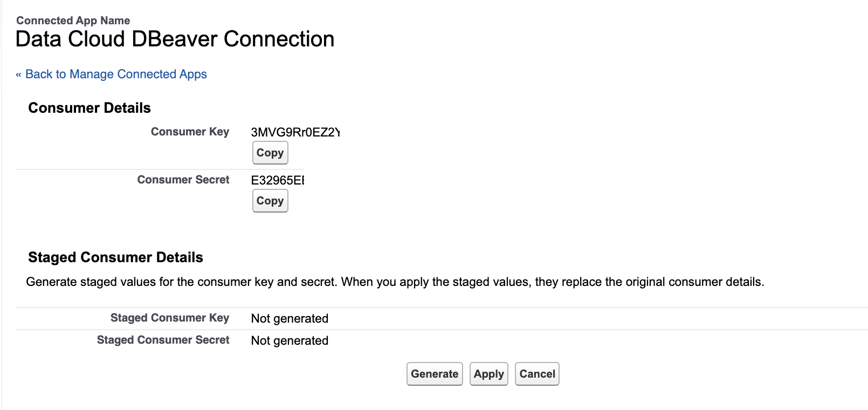Image resolution: width=868 pixels, height=410 pixels.
Task: Click Not generated beside Staged Consumer Key
Action: [290, 318]
